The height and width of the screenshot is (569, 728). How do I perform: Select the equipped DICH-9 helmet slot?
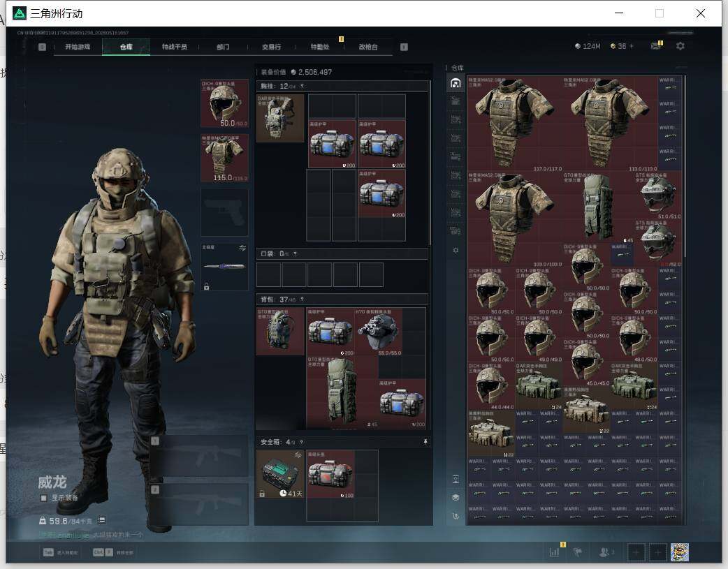[224, 103]
